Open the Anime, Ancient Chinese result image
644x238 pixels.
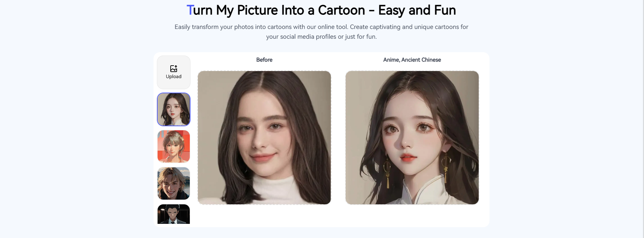(x=412, y=137)
